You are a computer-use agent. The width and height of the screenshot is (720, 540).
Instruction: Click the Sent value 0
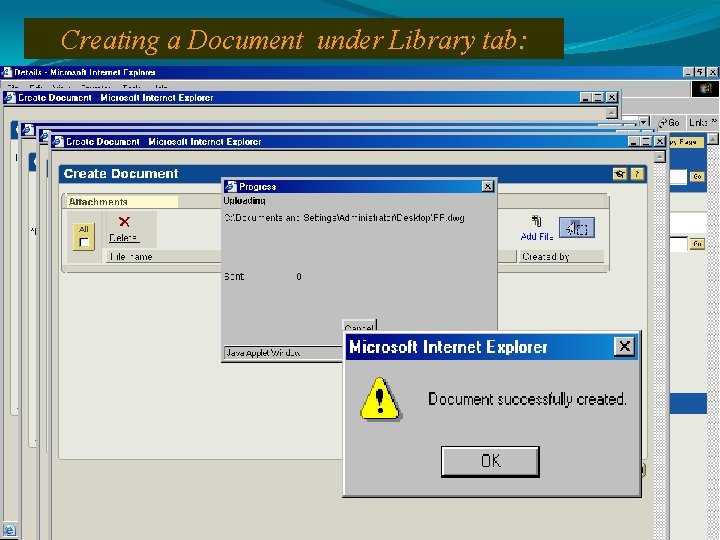(x=299, y=276)
